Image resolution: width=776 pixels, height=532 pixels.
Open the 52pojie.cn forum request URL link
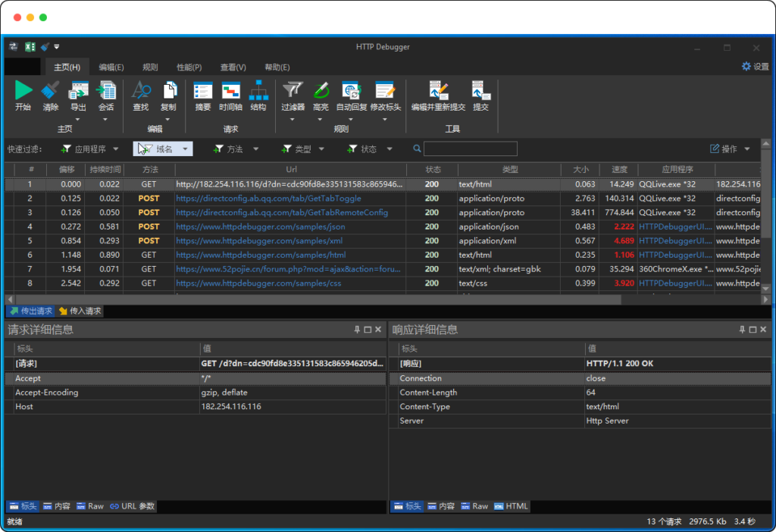click(x=289, y=269)
